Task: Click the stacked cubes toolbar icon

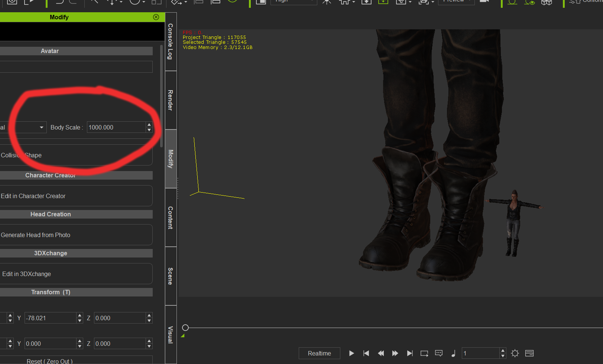Action: [547, 2]
